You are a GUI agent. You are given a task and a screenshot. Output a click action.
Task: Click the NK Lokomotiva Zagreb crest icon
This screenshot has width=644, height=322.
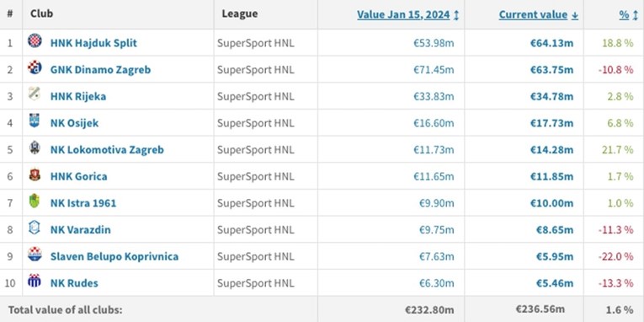click(35, 148)
